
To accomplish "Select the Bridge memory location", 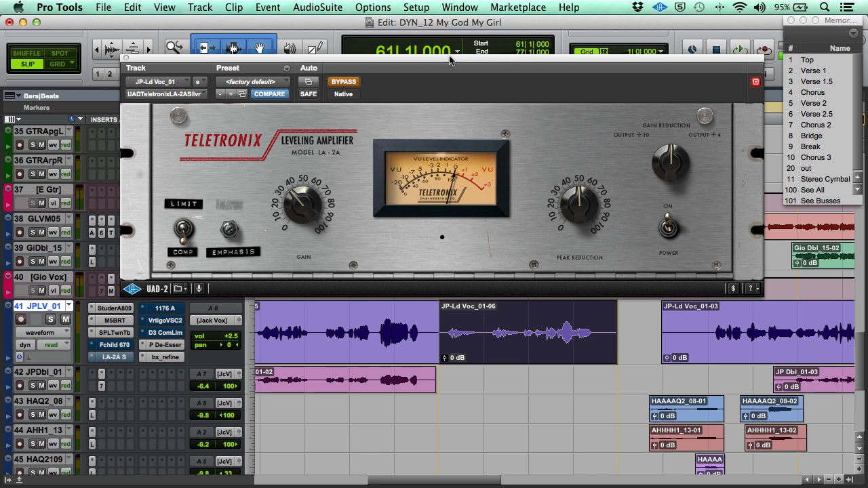I will 811,136.
